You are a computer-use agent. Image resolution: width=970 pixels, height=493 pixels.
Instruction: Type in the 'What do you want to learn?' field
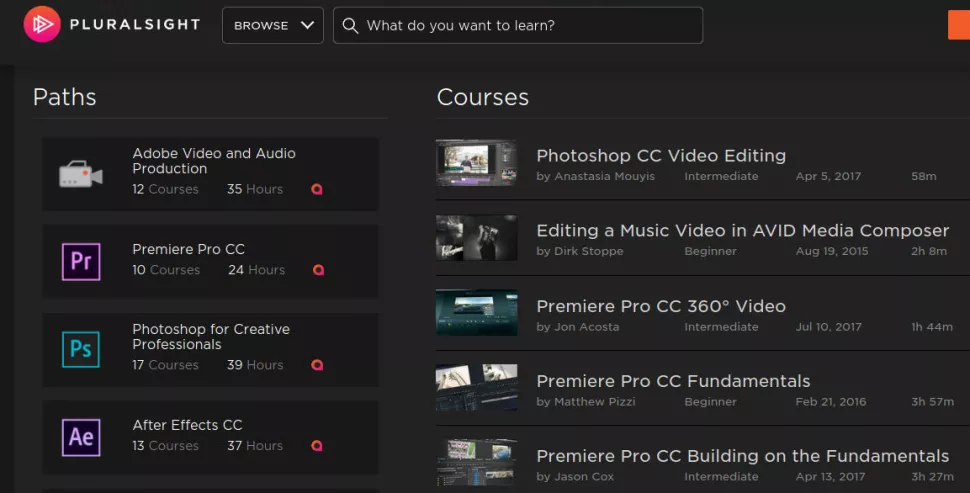click(x=530, y=26)
